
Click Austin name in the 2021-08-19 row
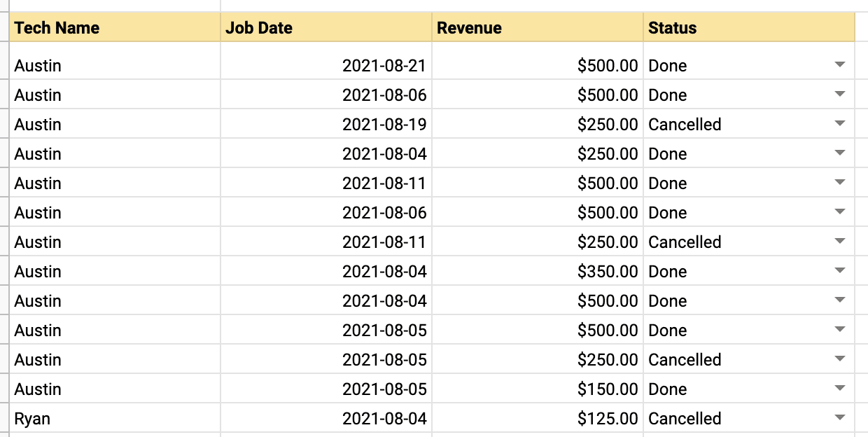(38, 124)
